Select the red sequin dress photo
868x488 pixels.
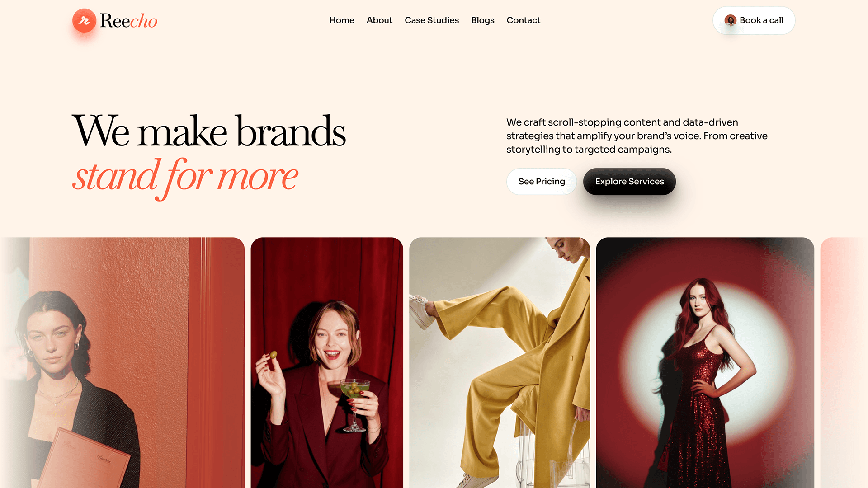point(705,362)
